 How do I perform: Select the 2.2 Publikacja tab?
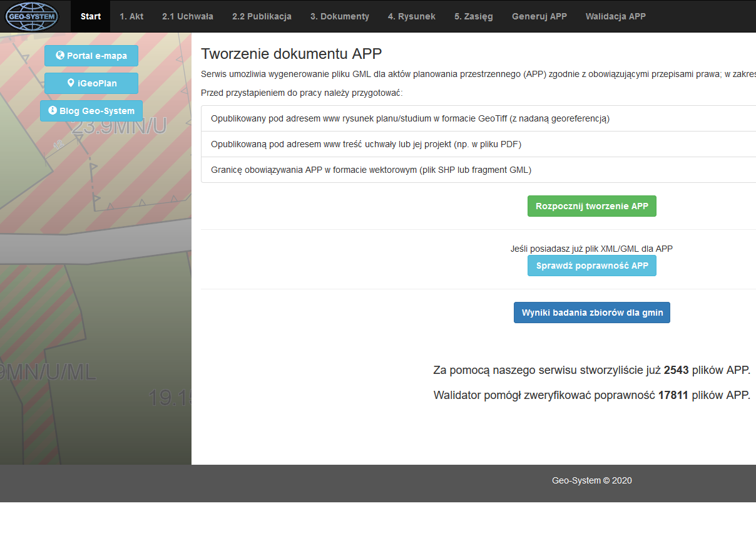click(x=262, y=16)
